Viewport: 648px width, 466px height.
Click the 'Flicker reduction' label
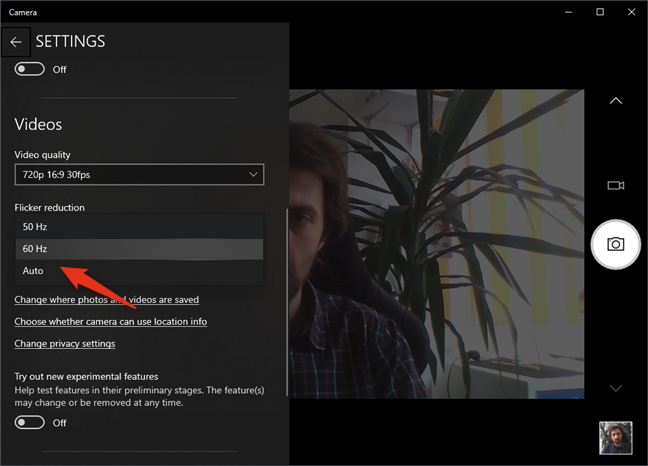coord(50,207)
